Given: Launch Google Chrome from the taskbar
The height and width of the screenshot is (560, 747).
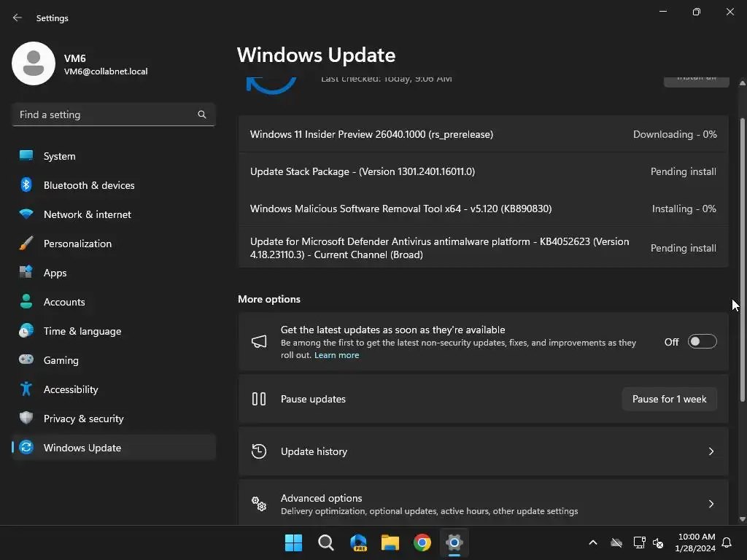Looking at the screenshot, I should pyautogui.click(x=422, y=542).
